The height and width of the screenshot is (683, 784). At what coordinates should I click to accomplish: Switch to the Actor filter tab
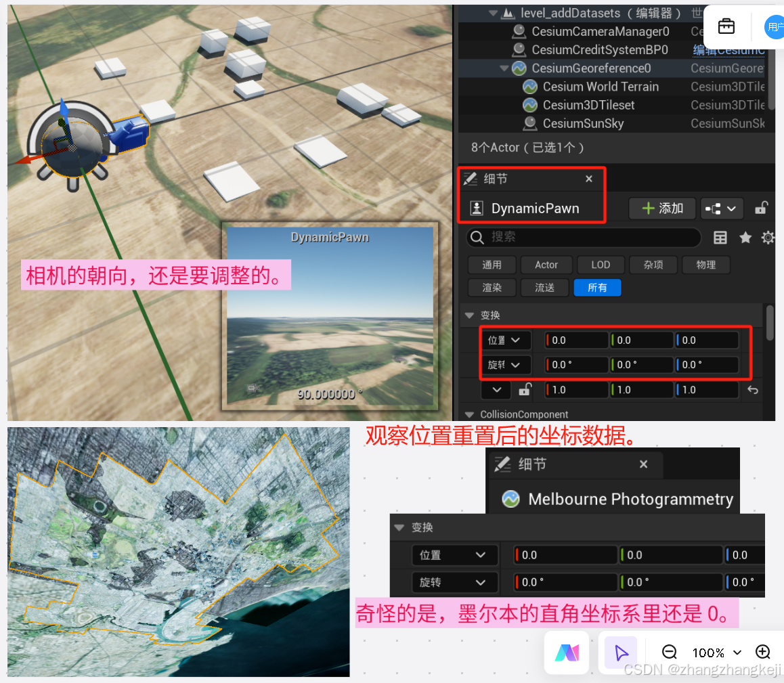pyautogui.click(x=546, y=265)
